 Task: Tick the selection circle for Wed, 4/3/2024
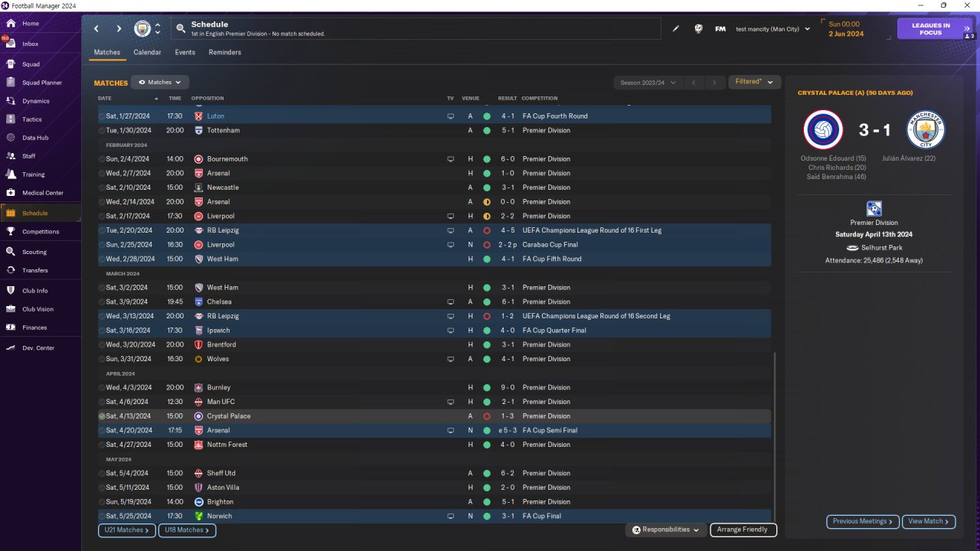[102, 388]
